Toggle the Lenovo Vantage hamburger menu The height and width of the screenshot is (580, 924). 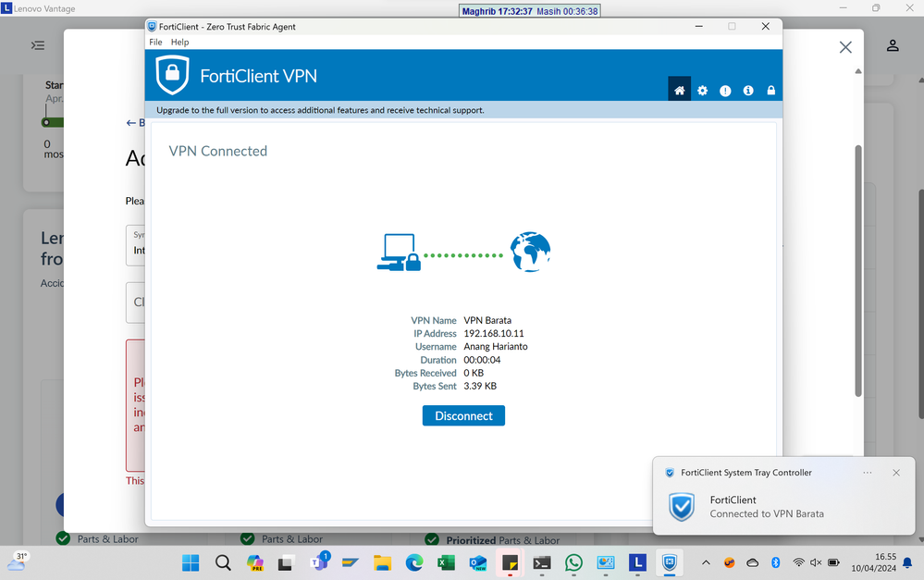[x=38, y=45]
